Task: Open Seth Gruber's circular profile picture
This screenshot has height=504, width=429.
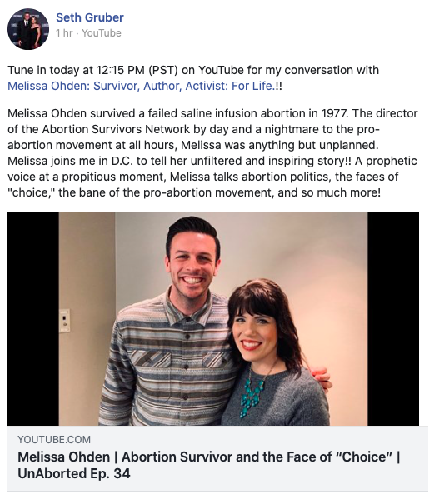Action: [28, 29]
